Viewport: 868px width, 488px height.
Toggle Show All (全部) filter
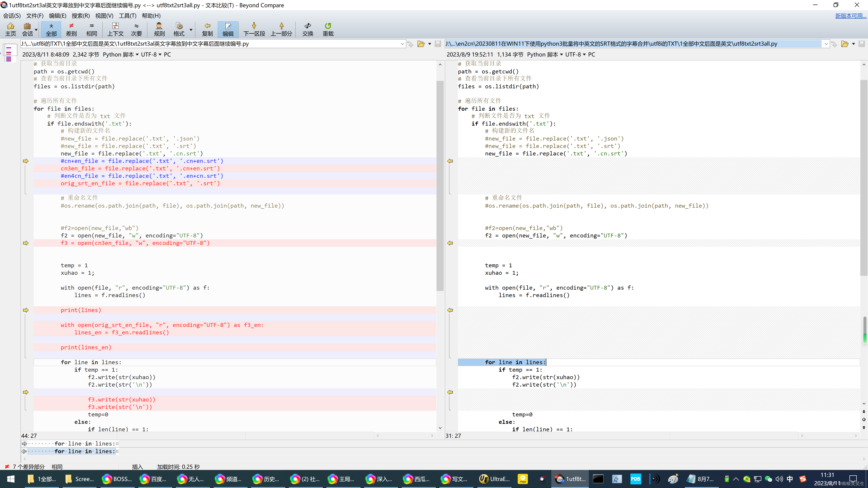tap(51, 29)
